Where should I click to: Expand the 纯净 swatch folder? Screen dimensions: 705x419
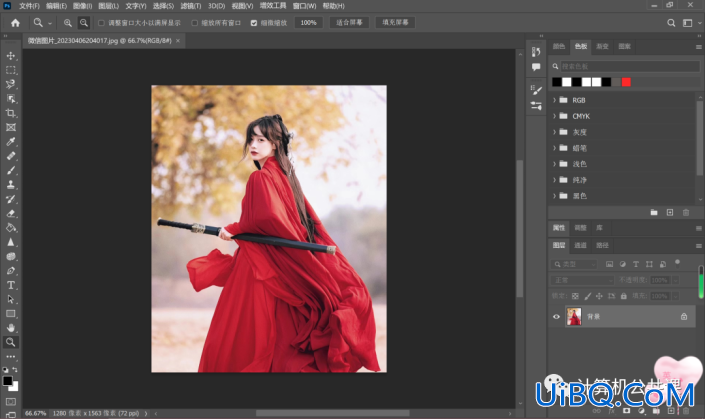pyautogui.click(x=554, y=180)
